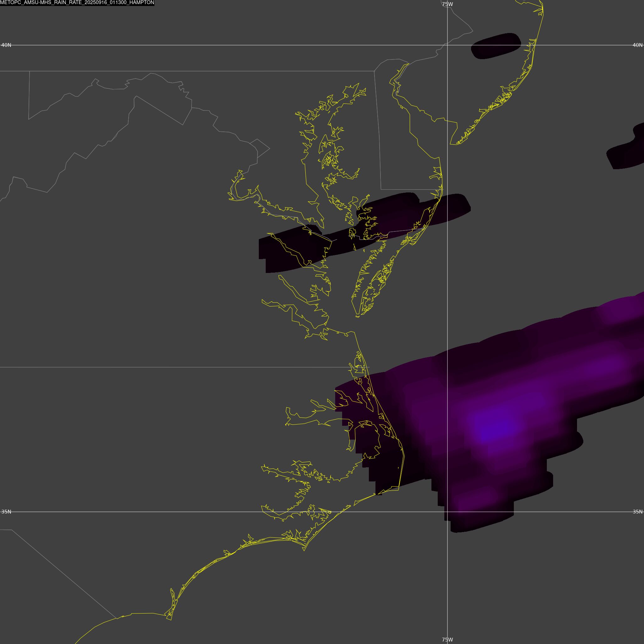Click the right 40N latitude label
The height and width of the screenshot is (644, 644).
[637, 45]
